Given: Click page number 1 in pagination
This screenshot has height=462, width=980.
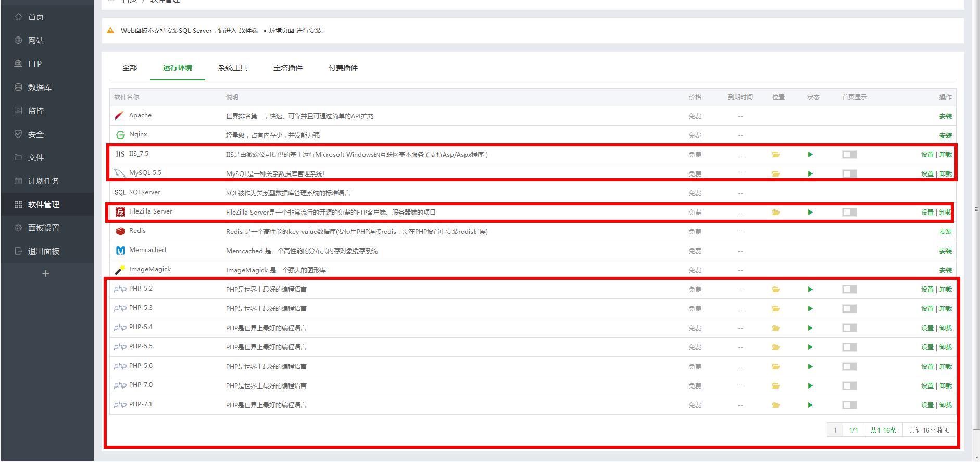Looking at the screenshot, I should tap(835, 430).
